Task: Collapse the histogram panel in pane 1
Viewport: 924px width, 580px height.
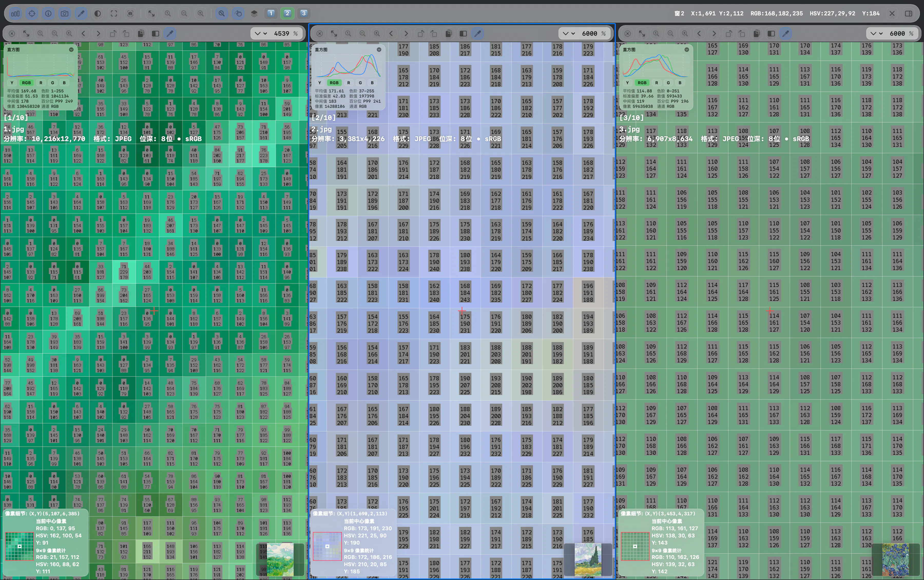Action: (71, 50)
